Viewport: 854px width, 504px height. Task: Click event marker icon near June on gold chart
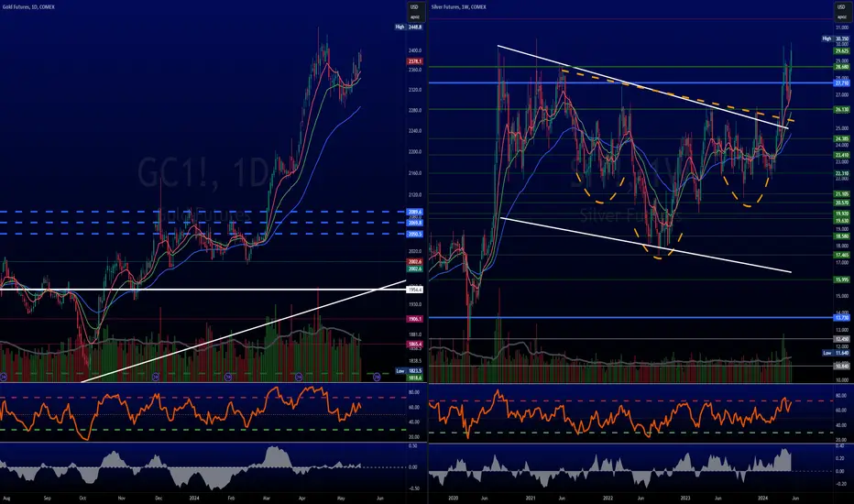coord(377,377)
